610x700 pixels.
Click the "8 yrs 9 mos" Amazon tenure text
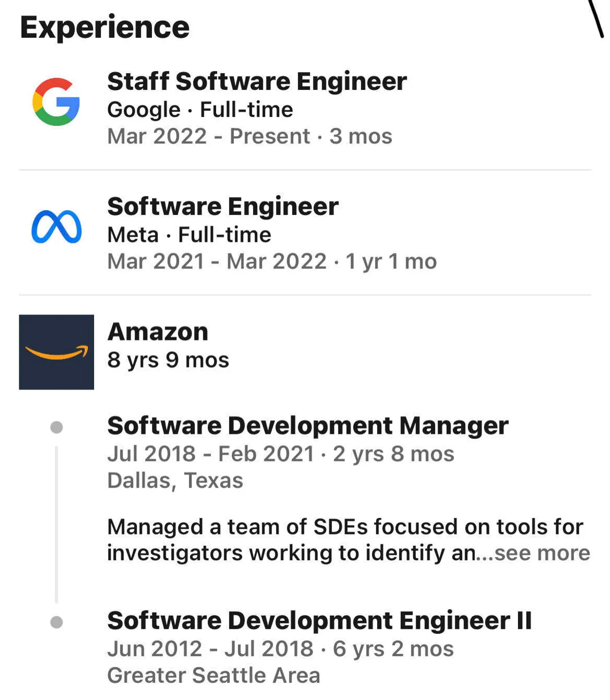point(168,360)
